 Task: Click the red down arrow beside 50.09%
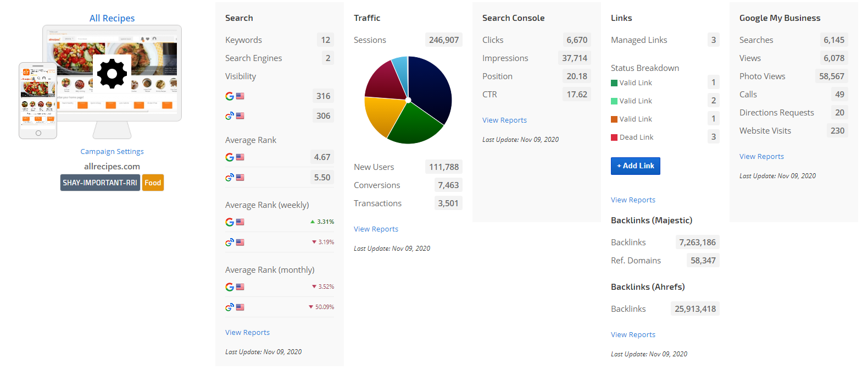tap(311, 307)
